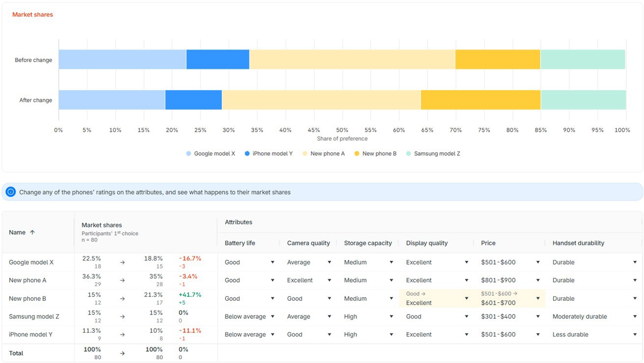Toggle New phone B legend marker
Image resolution: width=644 pixels, height=363 pixels.
357,154
